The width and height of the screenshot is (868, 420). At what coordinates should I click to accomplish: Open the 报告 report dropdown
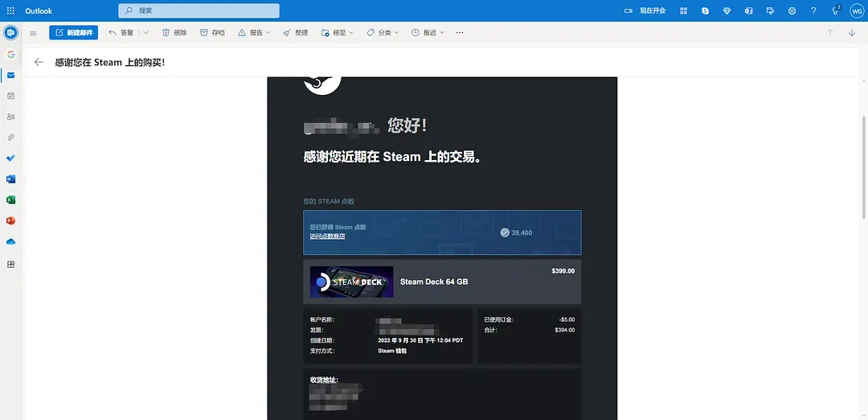pos(254,33)
